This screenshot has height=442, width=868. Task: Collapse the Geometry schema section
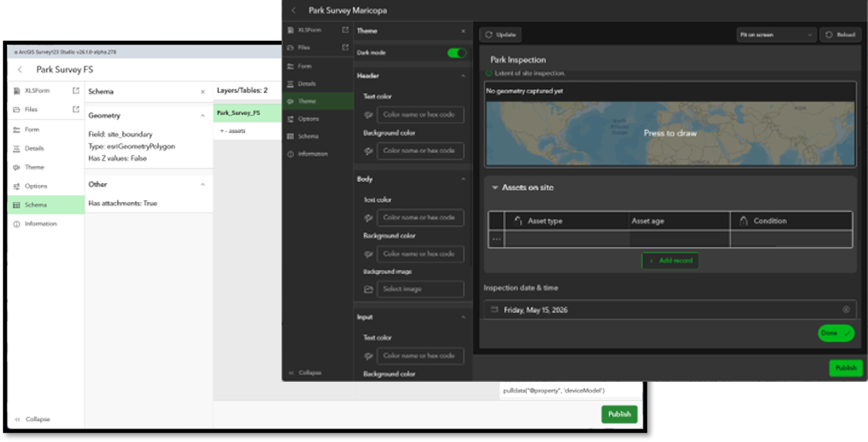(x=203, y=116)
